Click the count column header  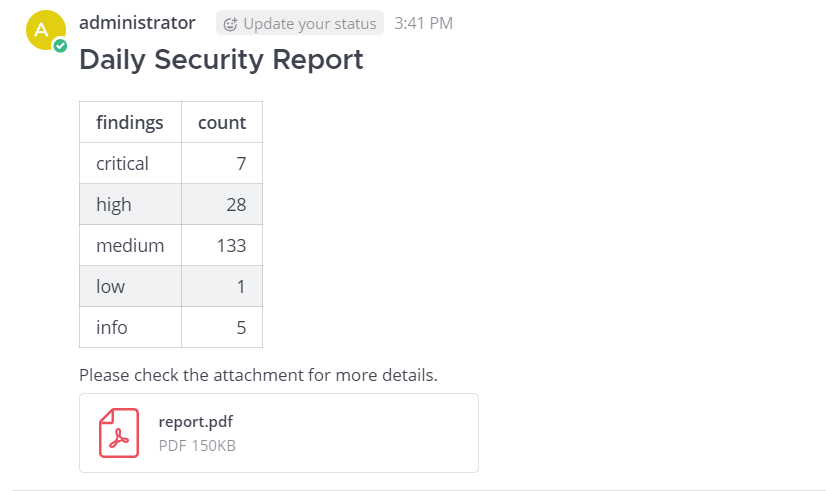(x=222, y=122)
